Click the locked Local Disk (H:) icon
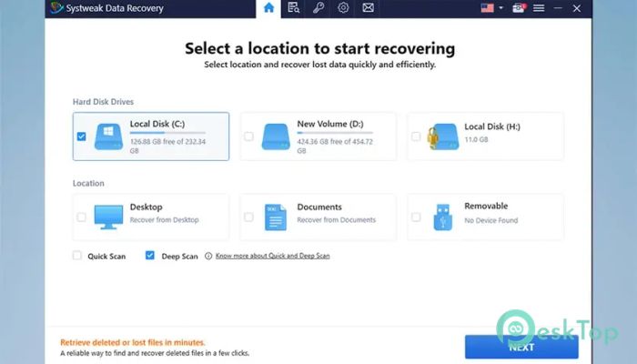Screen dimensions: 637x364 click(443, 136)
